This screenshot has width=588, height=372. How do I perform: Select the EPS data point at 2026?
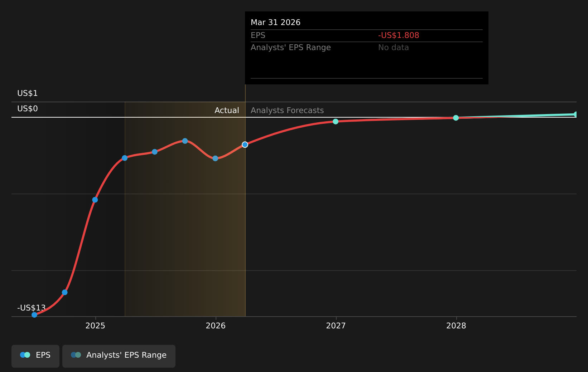(215, 158)
